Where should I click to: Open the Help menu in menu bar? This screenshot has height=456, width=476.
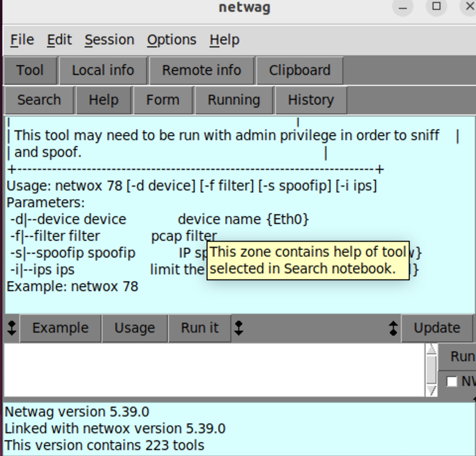(224, 40)
